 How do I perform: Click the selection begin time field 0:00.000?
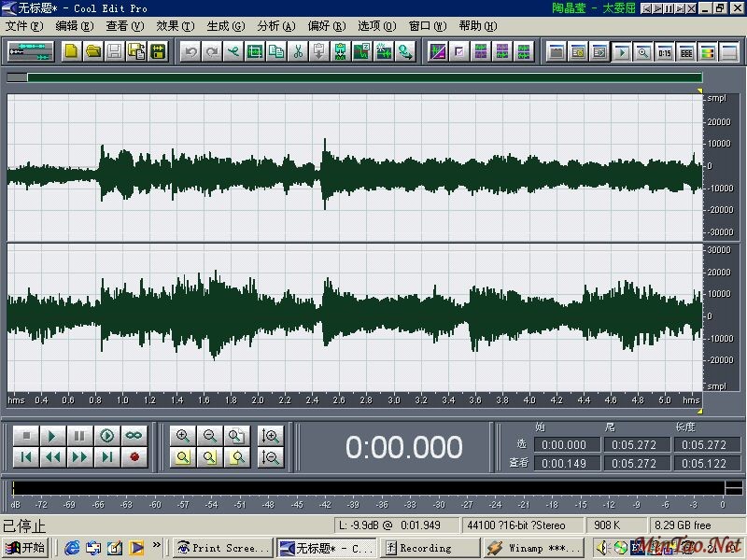564,445
